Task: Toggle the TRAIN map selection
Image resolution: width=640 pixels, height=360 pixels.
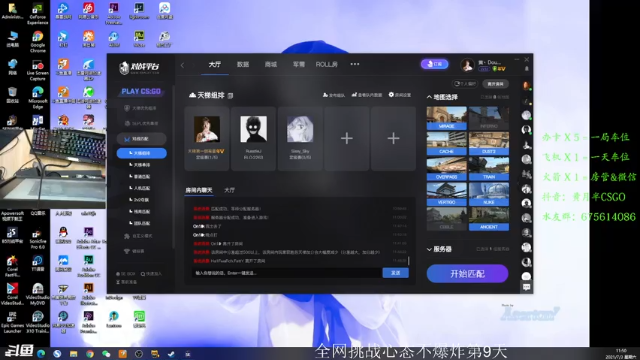Action: (x=489, y=169)
